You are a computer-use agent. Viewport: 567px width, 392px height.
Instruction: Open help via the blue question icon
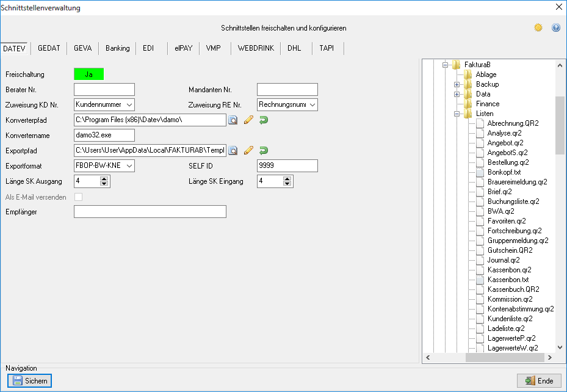[x=556, y=27]
